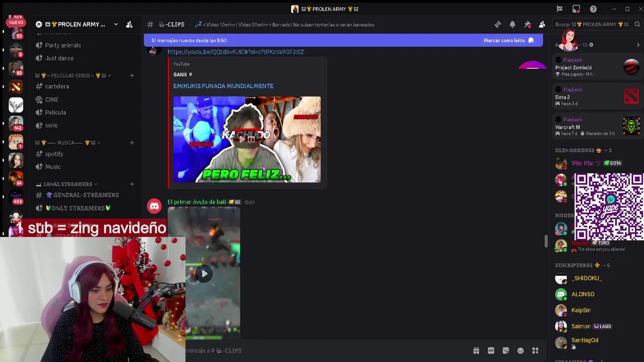The height and width of the screenshot is (362, 644).
Task: Create channel in MUSICA category
Action: [132, 142]
